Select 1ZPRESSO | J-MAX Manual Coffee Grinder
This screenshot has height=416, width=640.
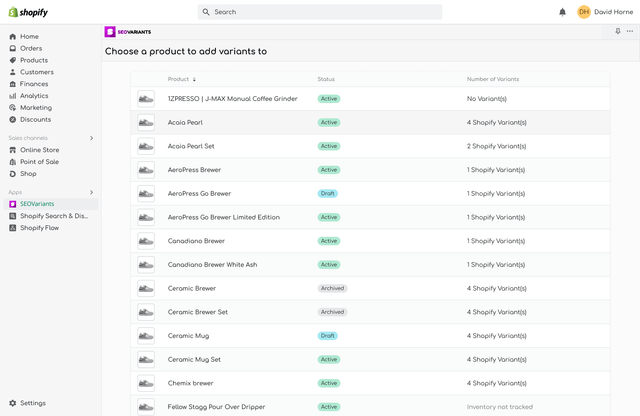[x=232, y=99]
